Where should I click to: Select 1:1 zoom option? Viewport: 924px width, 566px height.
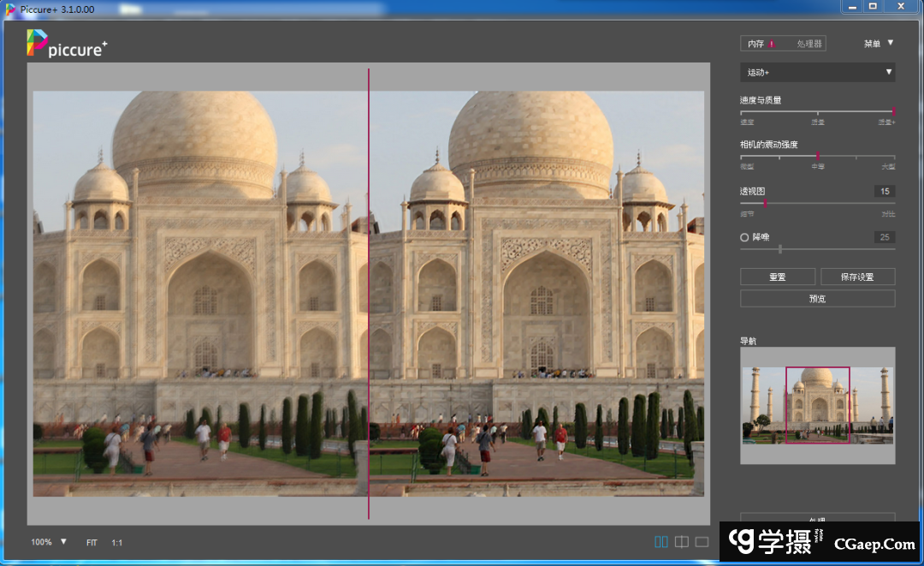116,543
